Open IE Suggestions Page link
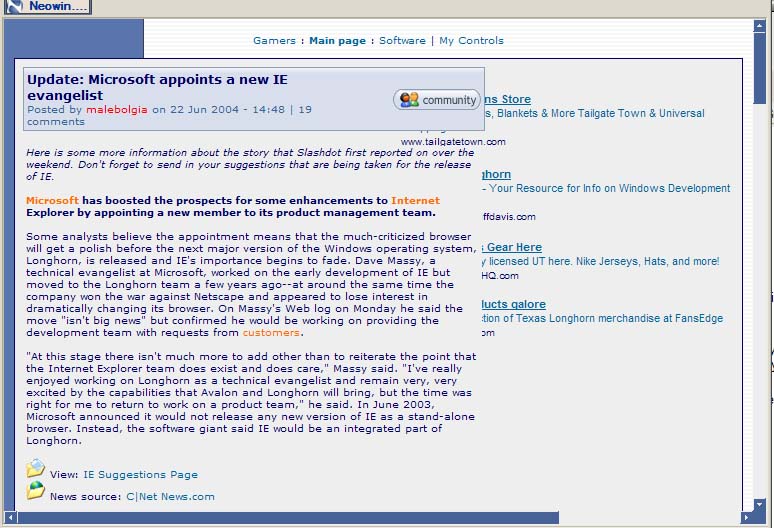774x528 pixels. pos(141,475)
